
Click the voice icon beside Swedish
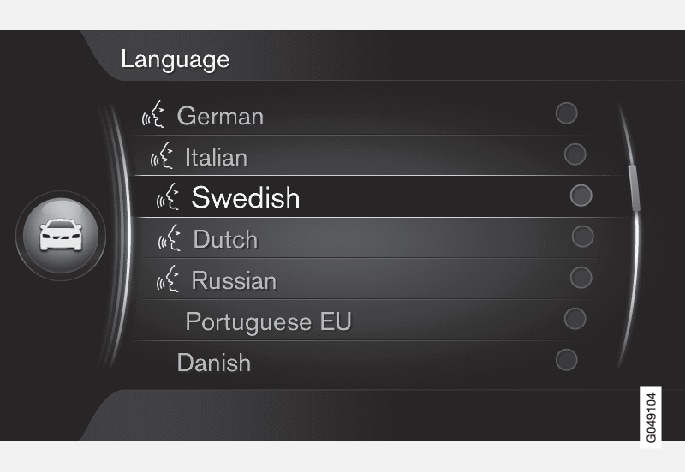tap(169, 197)
